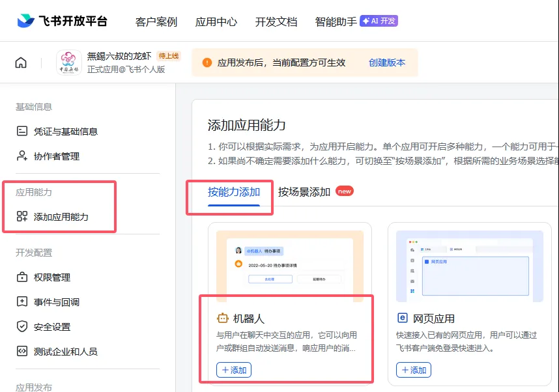Click the app avatar of 無錫六叔的龙虾
The image size is (559, 392).
69,63
